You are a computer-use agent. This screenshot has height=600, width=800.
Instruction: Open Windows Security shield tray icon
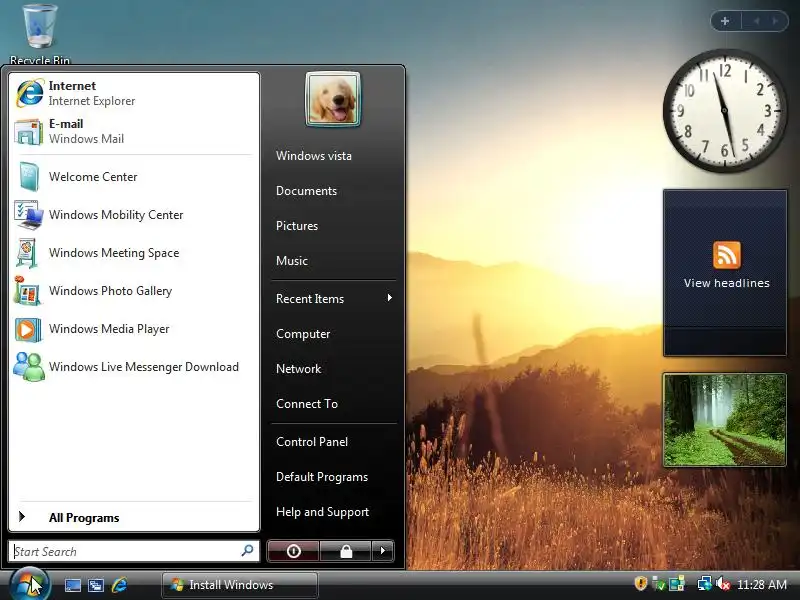(x=641, y=583)
